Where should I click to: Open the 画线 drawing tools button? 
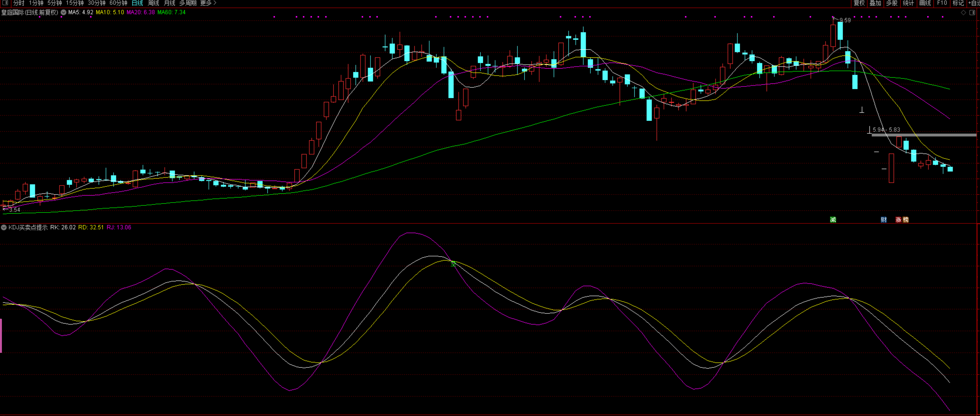tap(925, 3)
